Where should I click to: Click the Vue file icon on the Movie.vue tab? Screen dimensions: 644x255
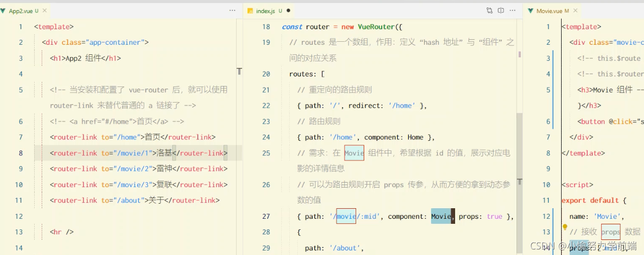pos(530,11)
